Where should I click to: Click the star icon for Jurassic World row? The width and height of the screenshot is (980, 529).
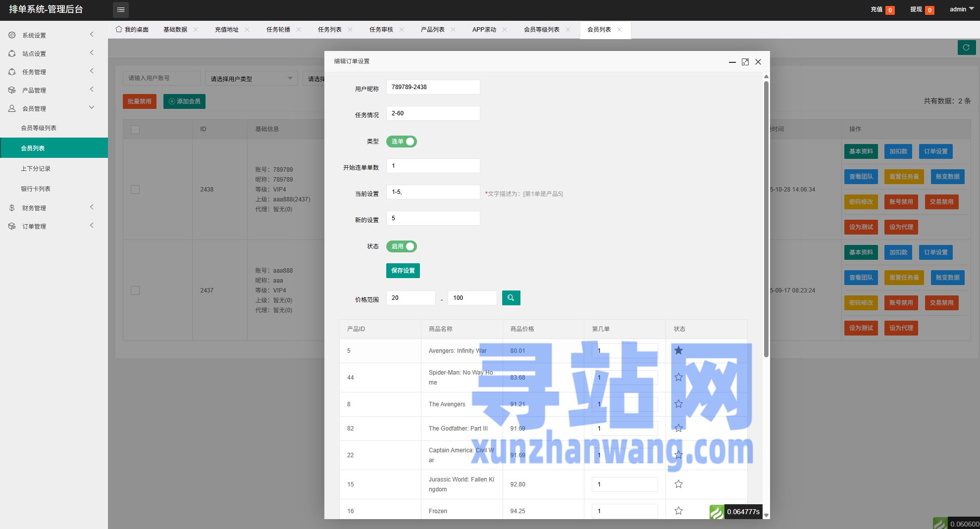pyautogui.click(x=678, y=484)
